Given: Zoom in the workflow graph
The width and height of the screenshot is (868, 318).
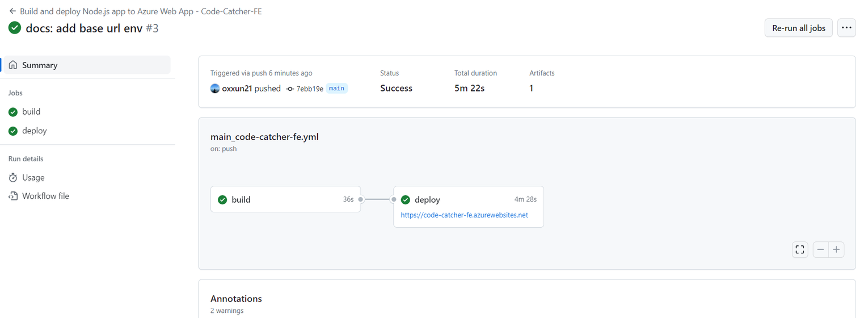Looking at the screenshot, I should coord(836,249).
